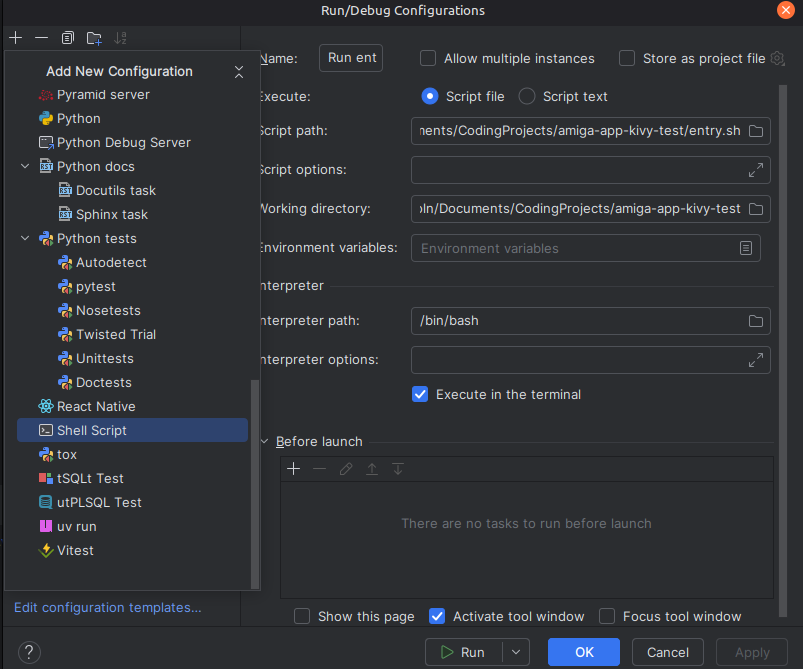The height and width of the screenshot is (669, 803).
Task: Click the add task plus icon under Before launch
Action: click(294, 469)
